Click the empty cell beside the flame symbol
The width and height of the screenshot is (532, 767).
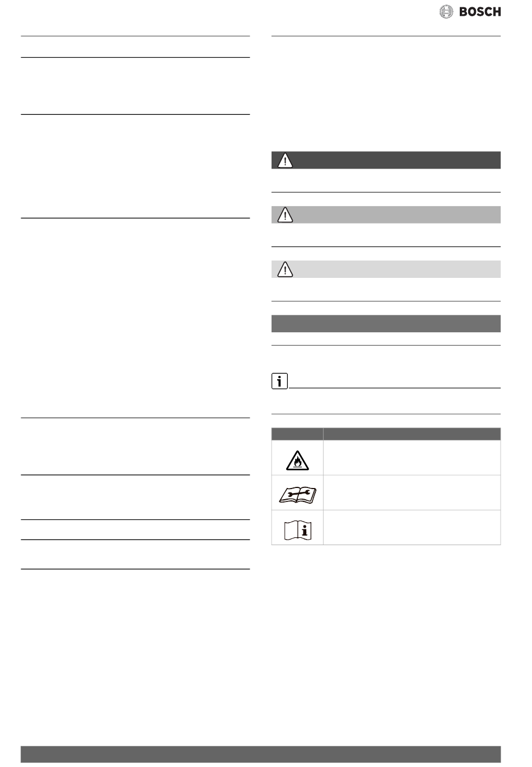click(412, 458)
